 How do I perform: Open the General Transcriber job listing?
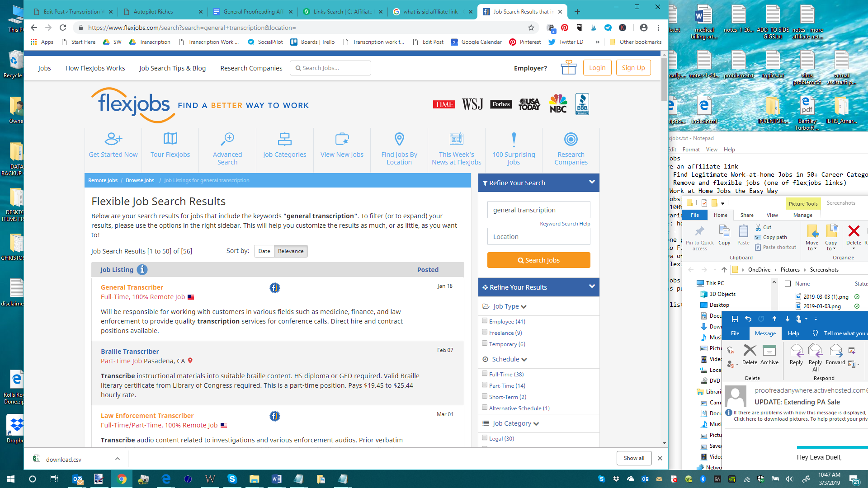(x=132, y=287)
